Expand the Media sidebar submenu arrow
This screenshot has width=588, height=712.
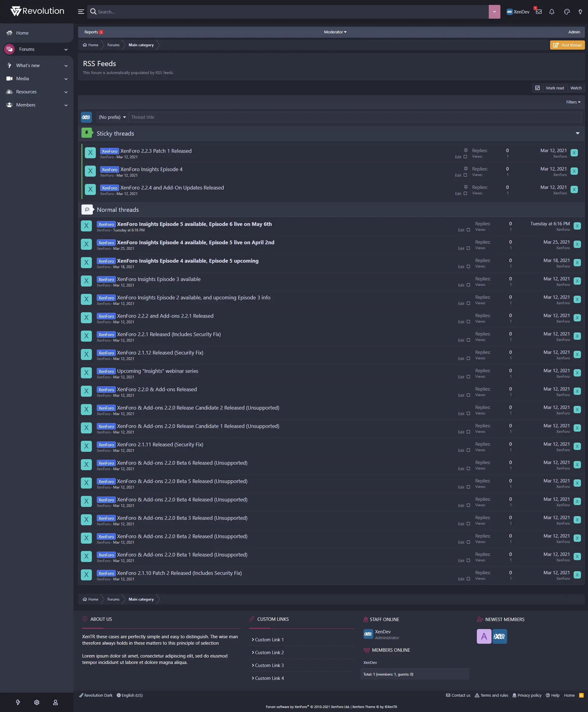(x=66, y=79)
